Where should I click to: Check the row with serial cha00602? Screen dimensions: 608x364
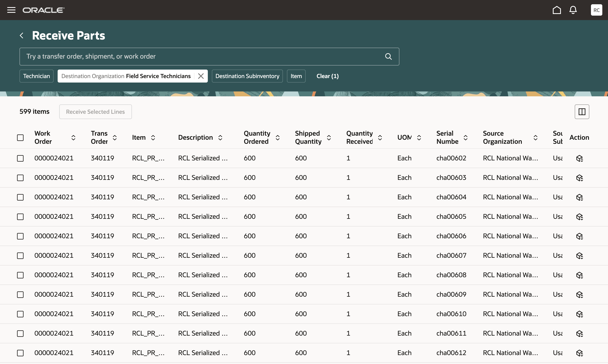point(20,158)
